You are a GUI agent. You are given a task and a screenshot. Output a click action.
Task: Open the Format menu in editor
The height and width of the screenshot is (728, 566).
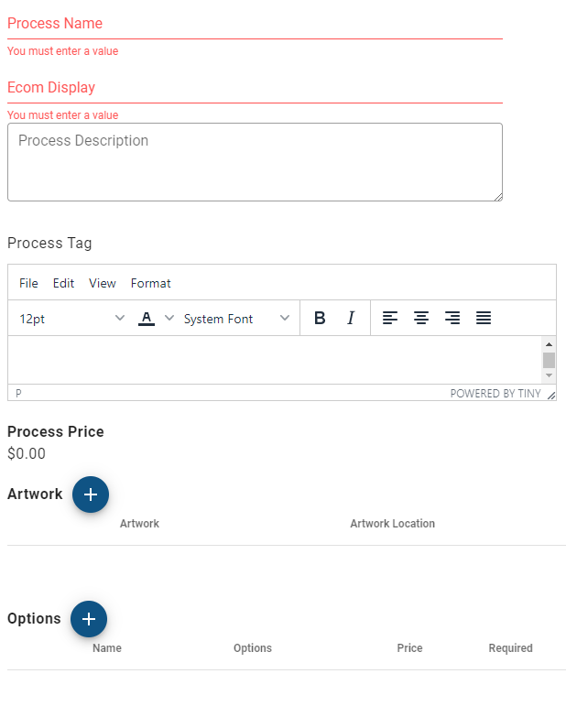151,283
